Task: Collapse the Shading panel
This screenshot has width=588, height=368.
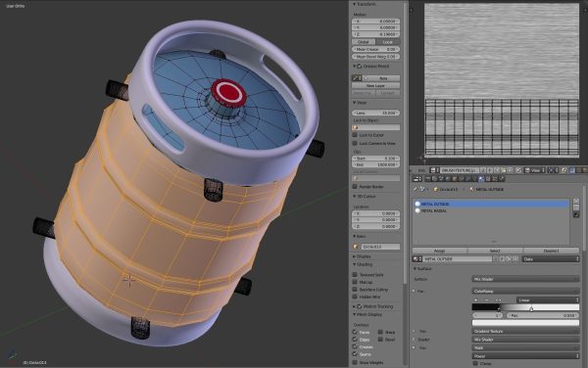Action: coord(354,264)
